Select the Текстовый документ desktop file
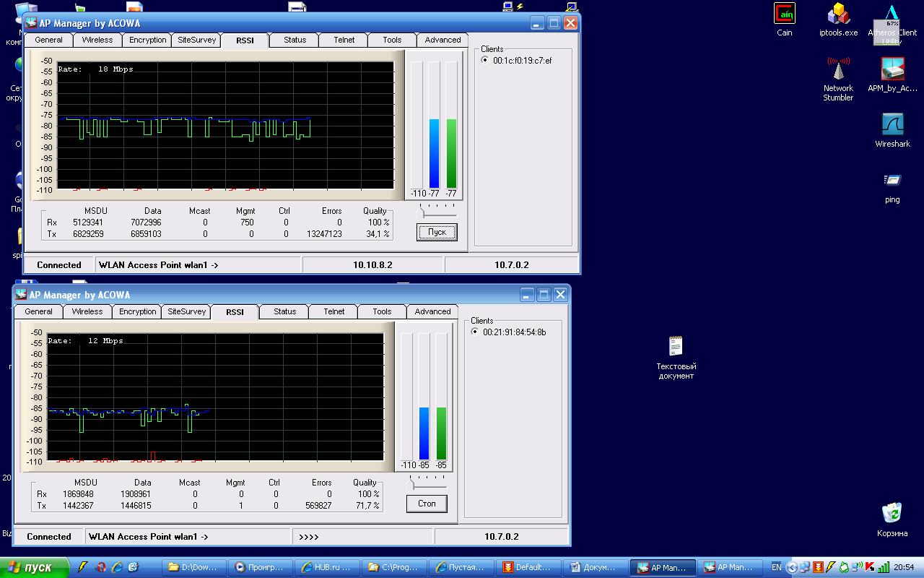Image resolution: width=924 pixels, height=578 pixels. point(676,347)
